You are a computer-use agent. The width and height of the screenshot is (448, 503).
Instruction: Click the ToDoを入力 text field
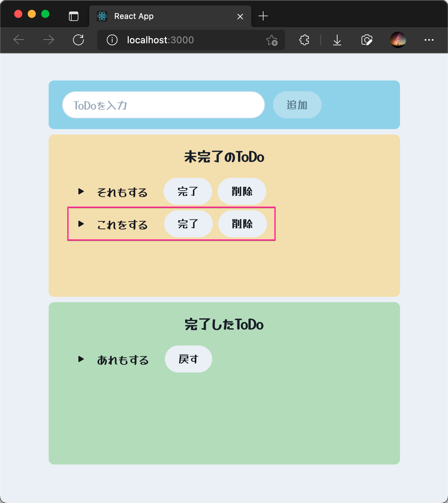163,105
